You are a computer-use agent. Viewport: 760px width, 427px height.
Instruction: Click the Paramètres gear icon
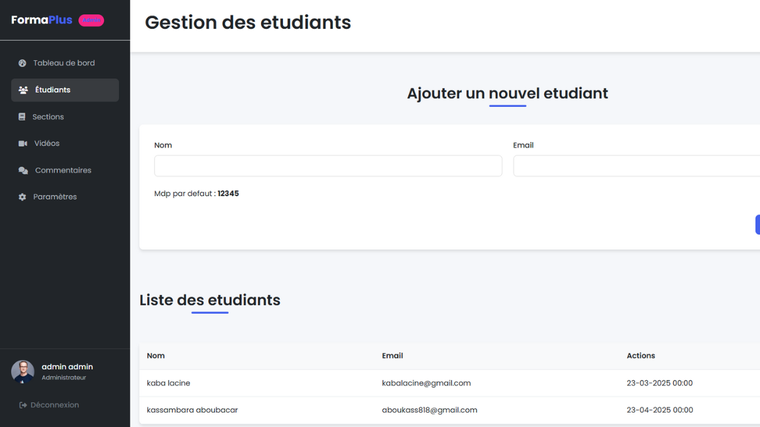22,197
